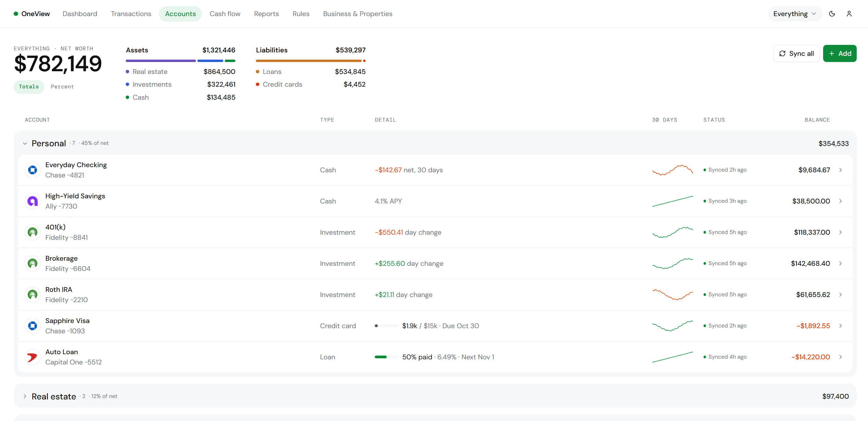Image resolution: width=868 pixels, height=421 pixels.
Task: Click 401(k) balance $118,337.00
Action: pyautogui.click(x=812, y=232)
